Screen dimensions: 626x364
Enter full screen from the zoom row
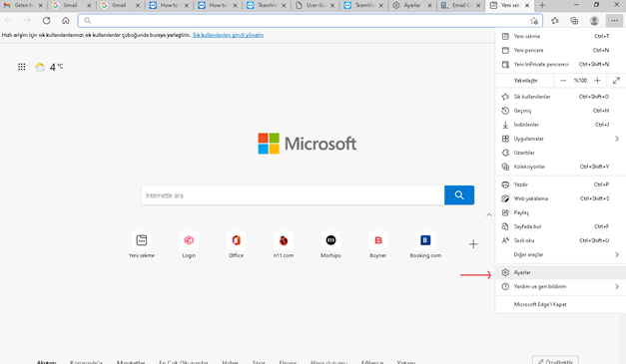(x=616, y=81)
